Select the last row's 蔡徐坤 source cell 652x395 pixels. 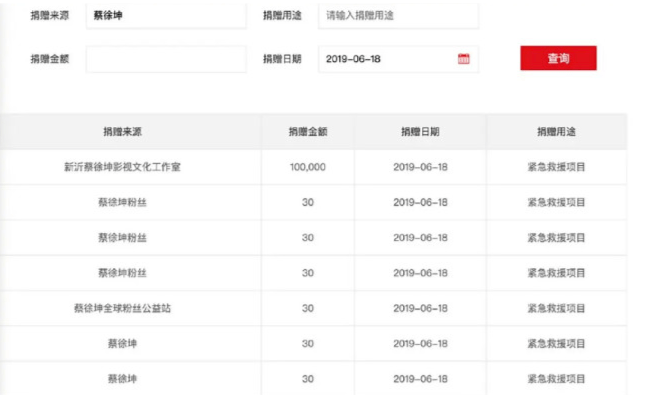click(x=122, y=379)
